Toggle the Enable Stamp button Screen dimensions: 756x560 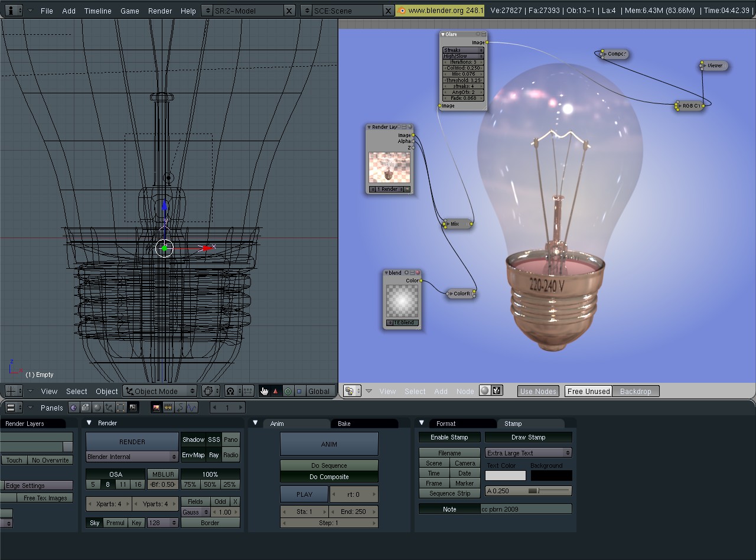pos(449,437)
